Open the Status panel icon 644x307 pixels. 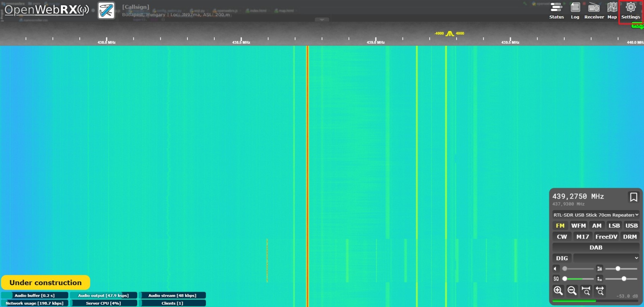556,11
